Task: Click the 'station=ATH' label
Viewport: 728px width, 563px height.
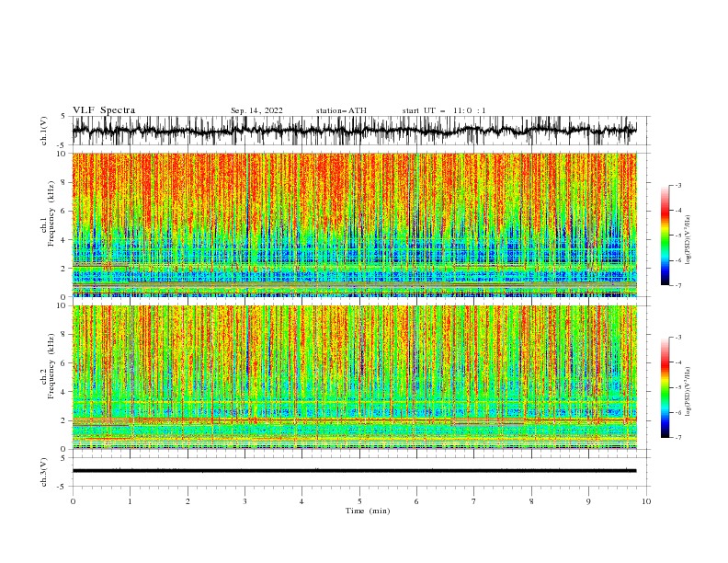Action: pos(341,110)
